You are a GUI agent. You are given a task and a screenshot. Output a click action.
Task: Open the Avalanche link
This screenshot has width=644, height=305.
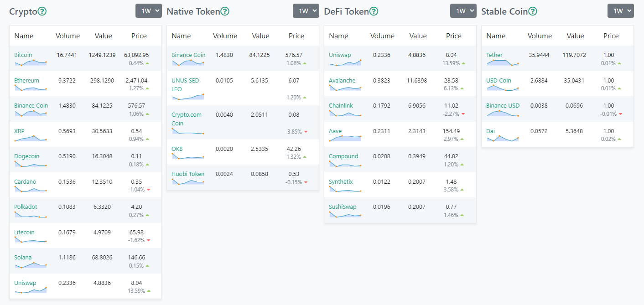pyautogui.click(x=342, y=80)
